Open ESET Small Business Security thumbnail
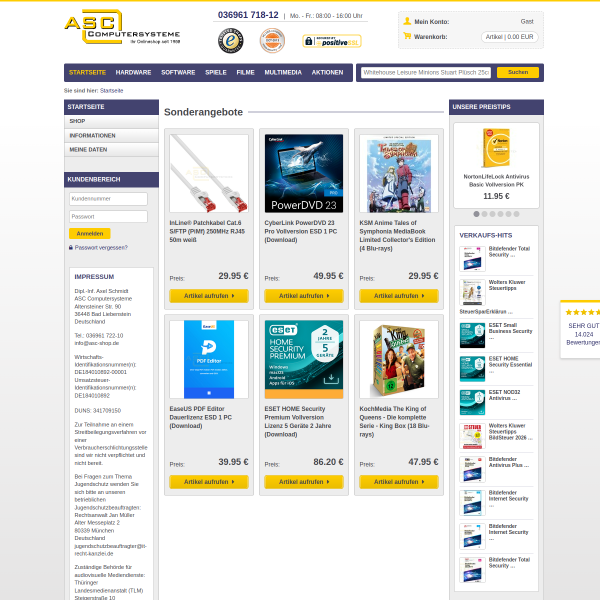 coord(472,335)
